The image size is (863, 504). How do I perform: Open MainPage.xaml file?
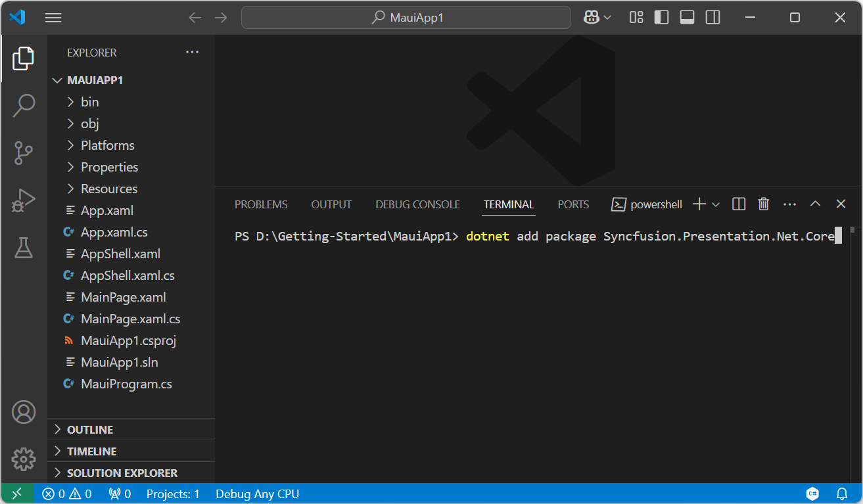point(131,297)
